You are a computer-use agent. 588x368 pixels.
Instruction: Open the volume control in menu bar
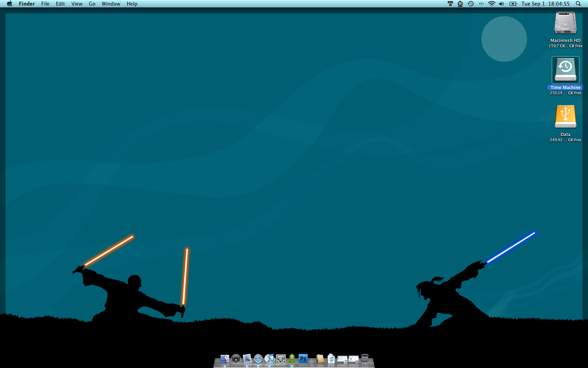(x=502, y=4)
